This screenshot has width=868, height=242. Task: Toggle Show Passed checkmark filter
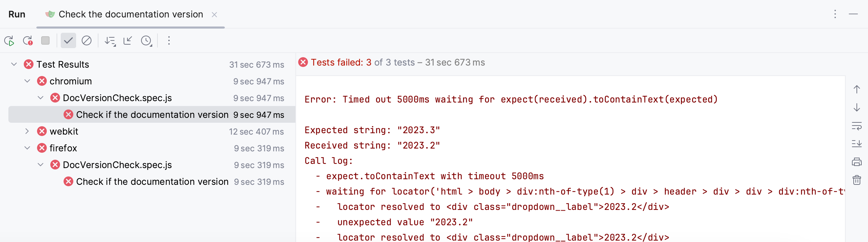coord(68,41)
